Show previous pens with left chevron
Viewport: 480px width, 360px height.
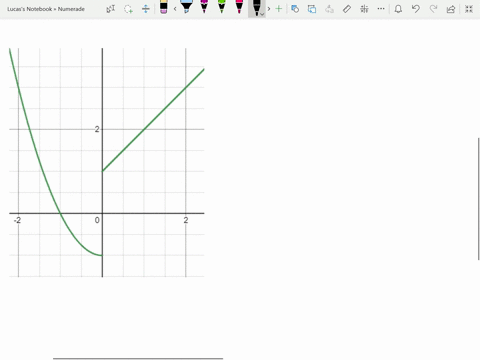pos(175,9)
